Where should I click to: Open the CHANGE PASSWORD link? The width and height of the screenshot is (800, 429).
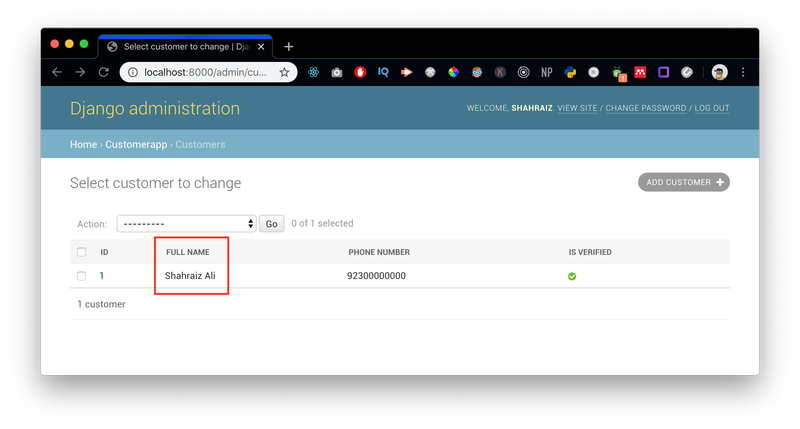pyautogui.click(x=646, y=108)
